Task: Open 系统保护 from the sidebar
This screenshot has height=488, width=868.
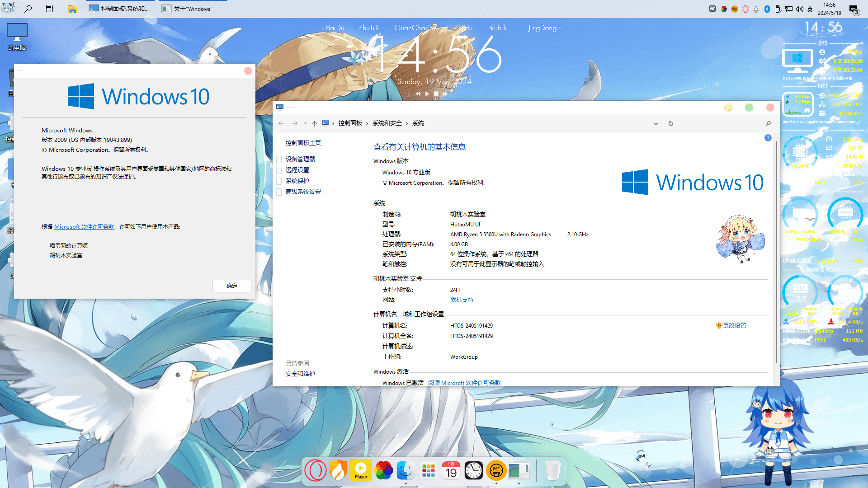Action: coord(297,181)
